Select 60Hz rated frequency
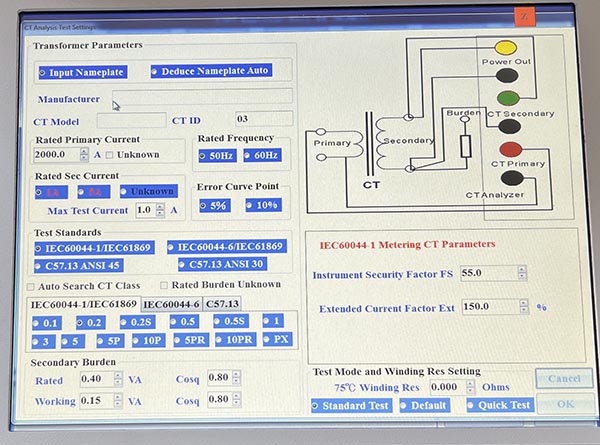This screenshot has height=445, width=600. pos(262,155)
